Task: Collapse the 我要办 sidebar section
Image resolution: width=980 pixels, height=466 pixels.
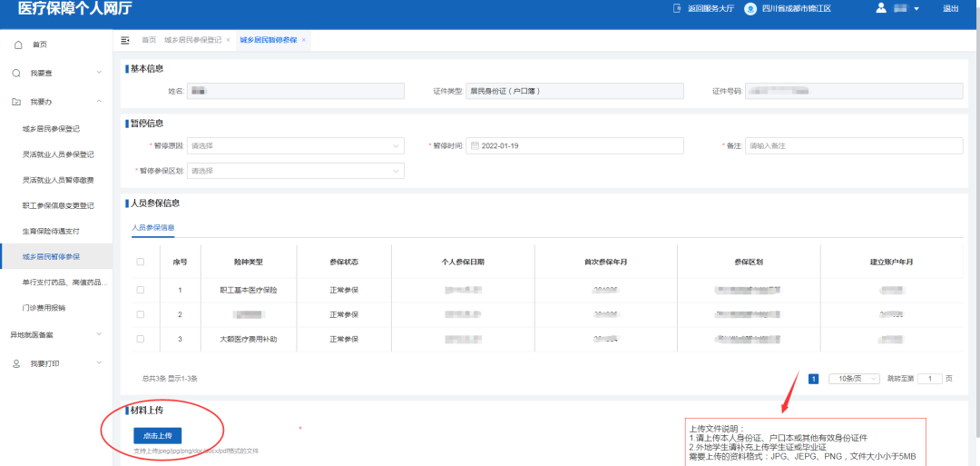Action: (x=99, y=102)
